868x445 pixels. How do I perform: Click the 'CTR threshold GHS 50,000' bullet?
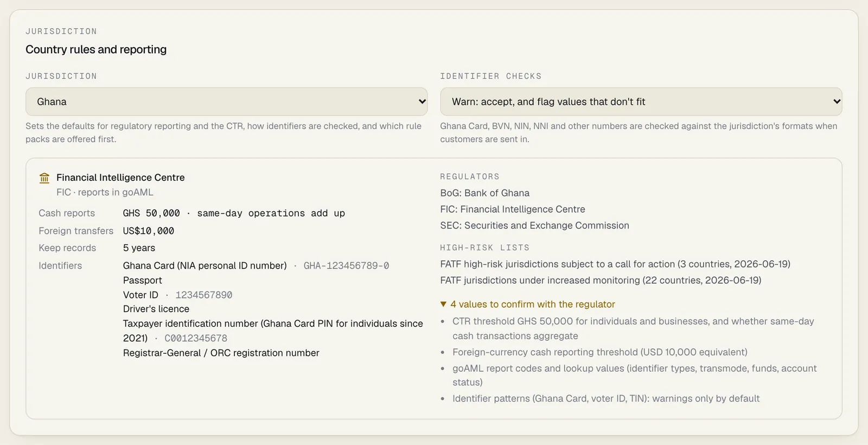click(x=633, y=328)
